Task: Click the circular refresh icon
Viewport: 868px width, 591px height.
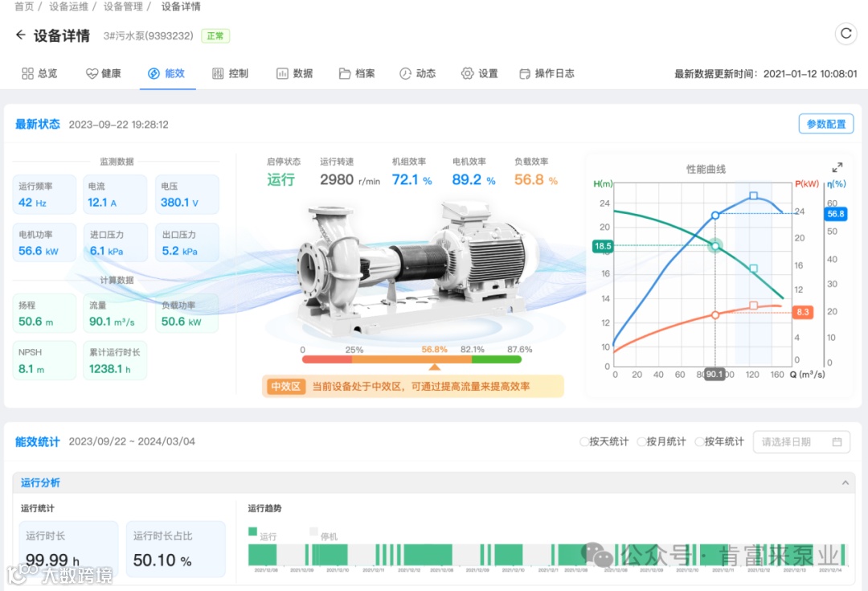Action: pyautogui.click(x=845, y=34)
